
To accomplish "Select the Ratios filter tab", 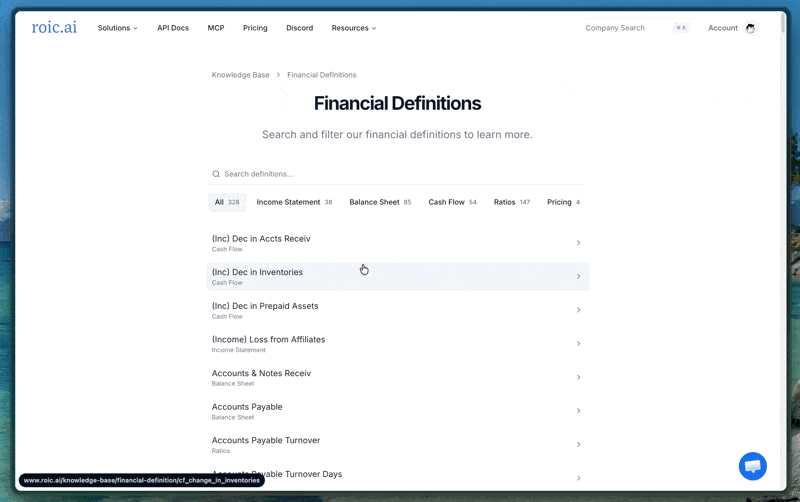I will point(512,202).
